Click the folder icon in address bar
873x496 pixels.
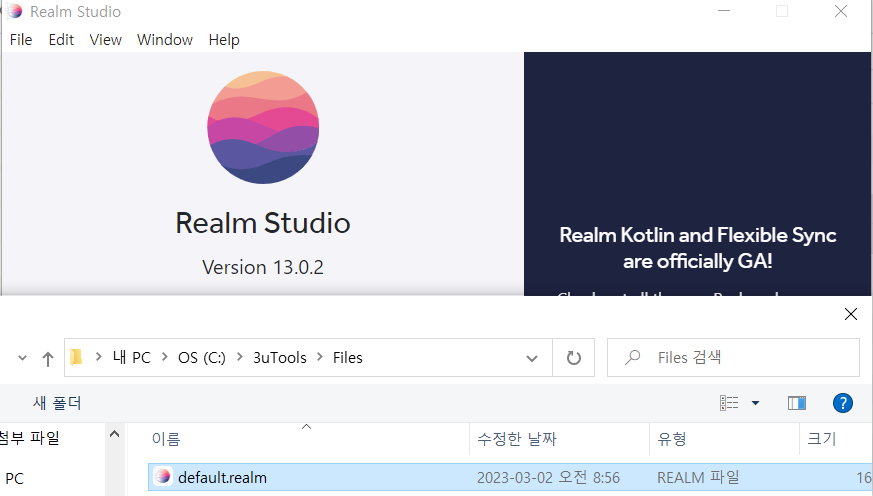[76, 357]
